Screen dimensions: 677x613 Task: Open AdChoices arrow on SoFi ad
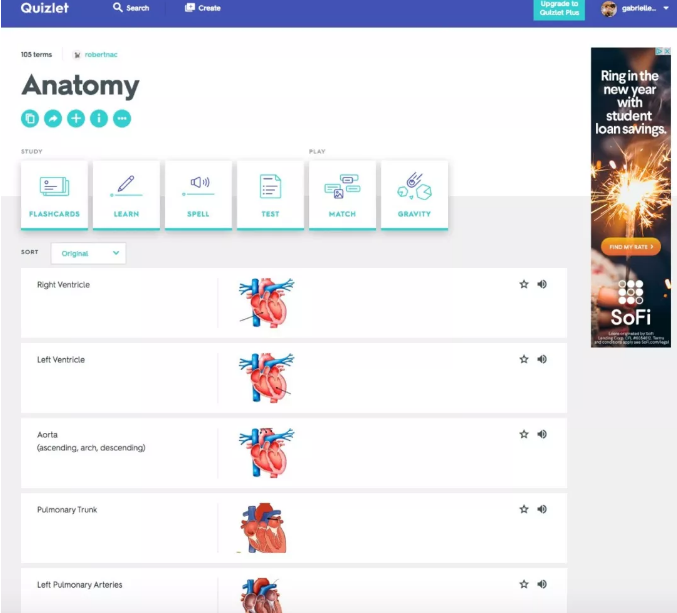pyautogui.click(x=659, y=51)
